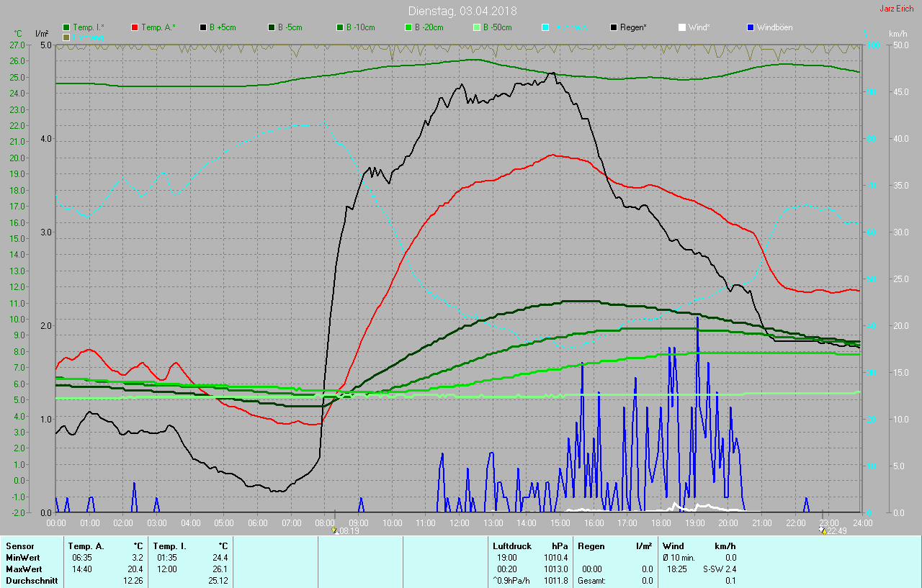Select the B -5cm legend square

tap(272, 27)
